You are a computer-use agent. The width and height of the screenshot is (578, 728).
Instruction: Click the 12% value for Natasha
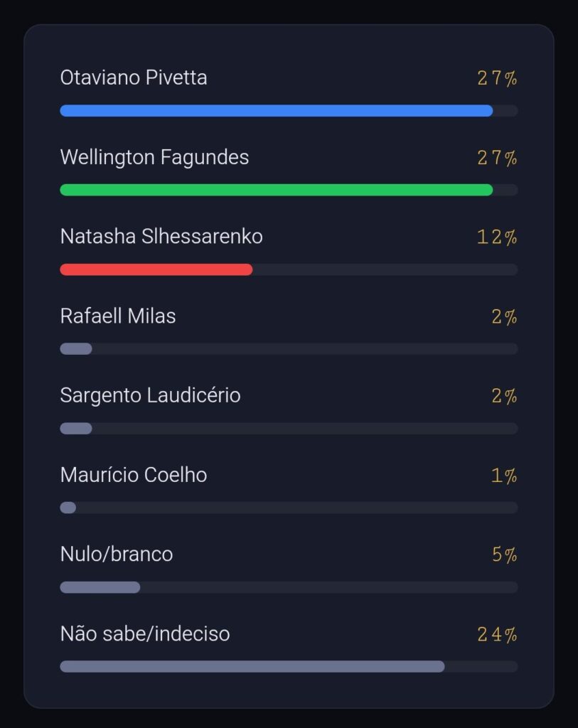coord(497,237)
